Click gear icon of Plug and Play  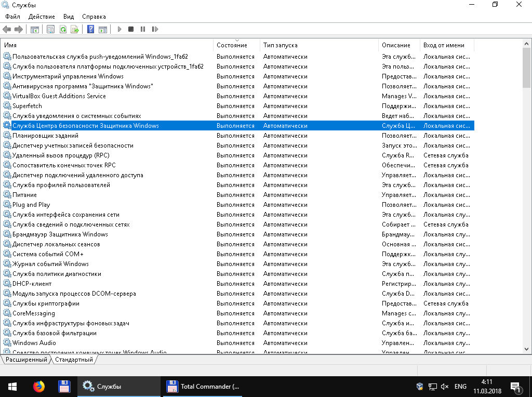tap(7, 205)
